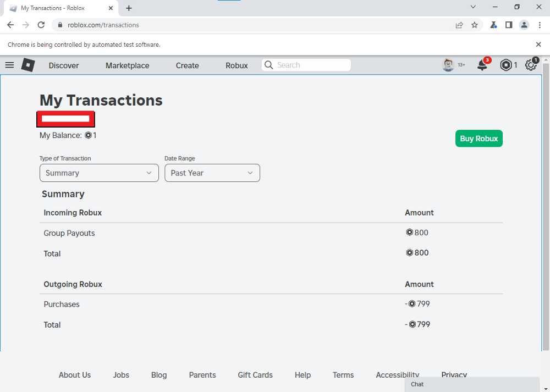
Task: Open the About Us footer link
Action: pyautogui.click(x=75, y=375)
